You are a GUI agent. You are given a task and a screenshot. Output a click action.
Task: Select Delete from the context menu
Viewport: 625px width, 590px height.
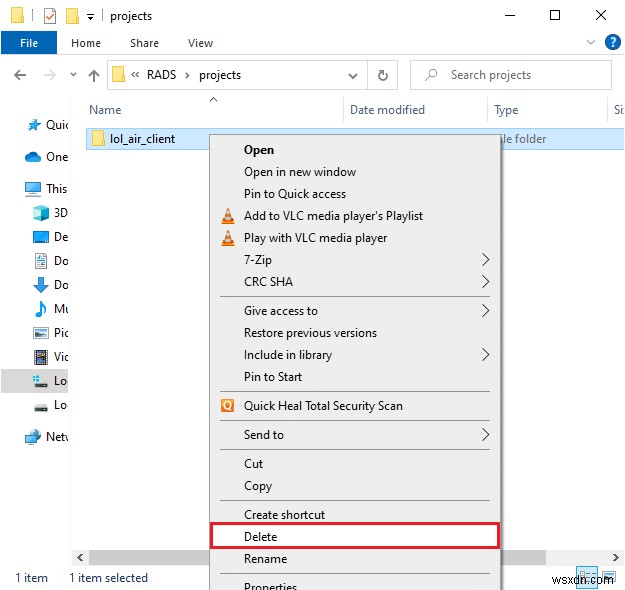point(261,537)
